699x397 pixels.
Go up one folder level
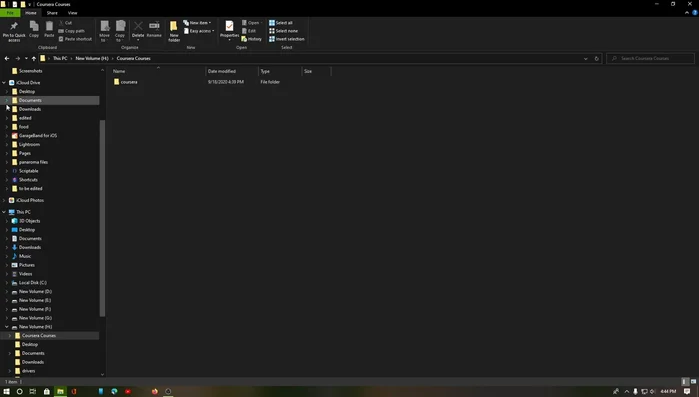(33, 58)
